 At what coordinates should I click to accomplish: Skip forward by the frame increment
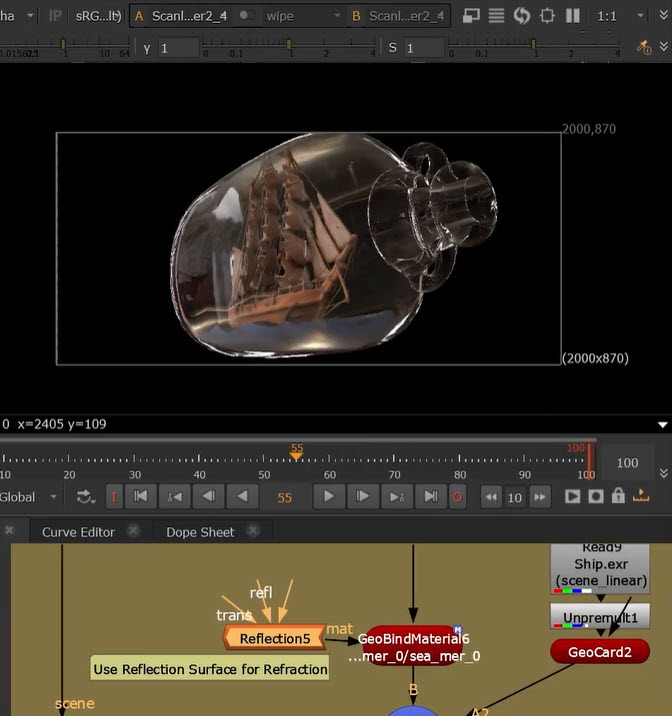coord(540,496)
